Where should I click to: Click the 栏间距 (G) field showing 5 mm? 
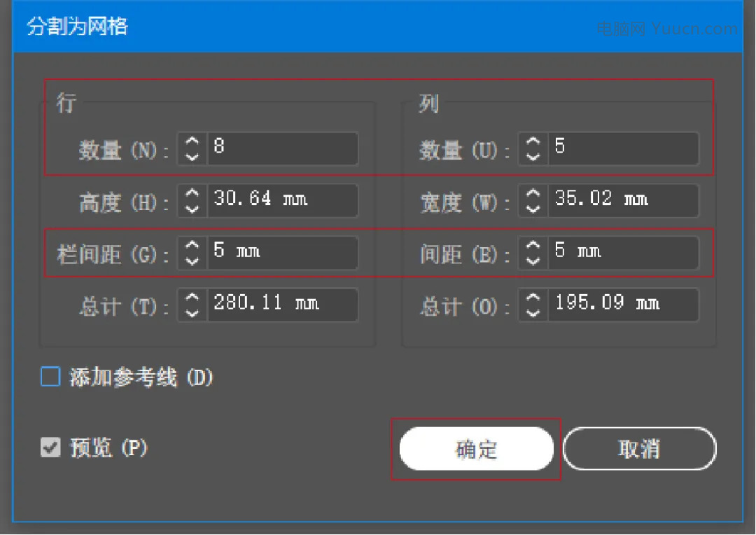(x=283, y=252)
